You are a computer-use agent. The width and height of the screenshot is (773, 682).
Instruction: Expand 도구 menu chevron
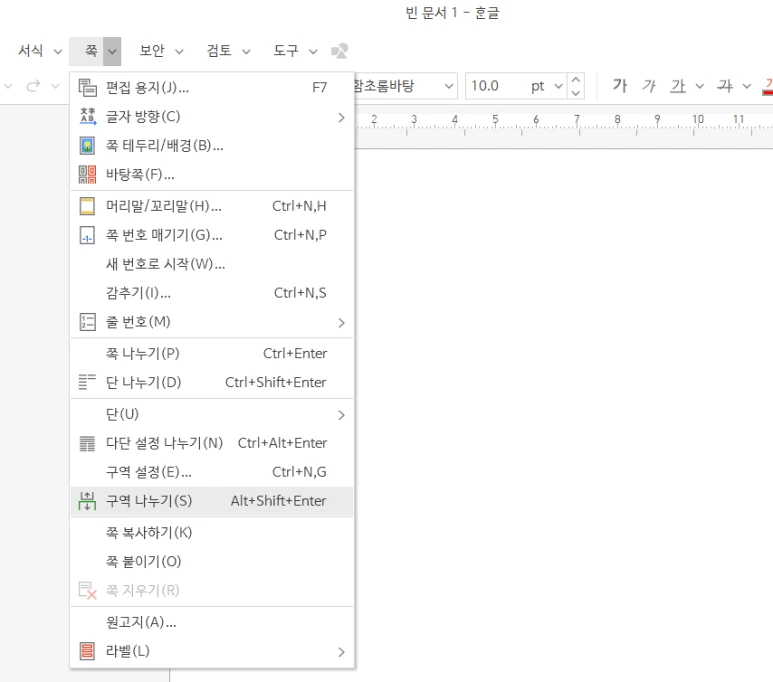click(x=313, y=51)
